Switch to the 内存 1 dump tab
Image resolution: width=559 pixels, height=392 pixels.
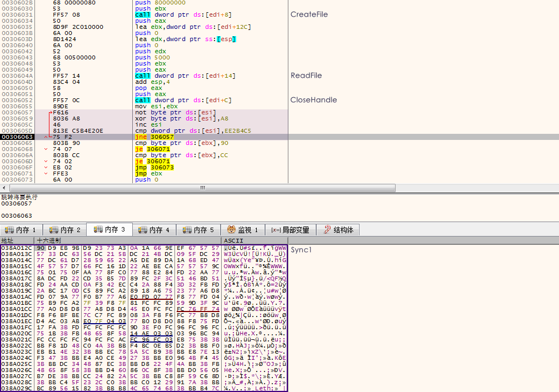(21, 230)
